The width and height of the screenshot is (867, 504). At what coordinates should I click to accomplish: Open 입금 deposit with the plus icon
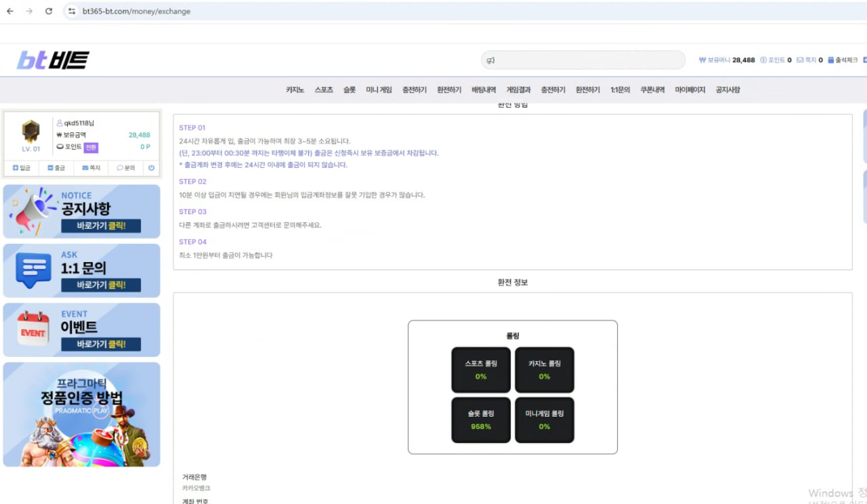pos(21,167)
